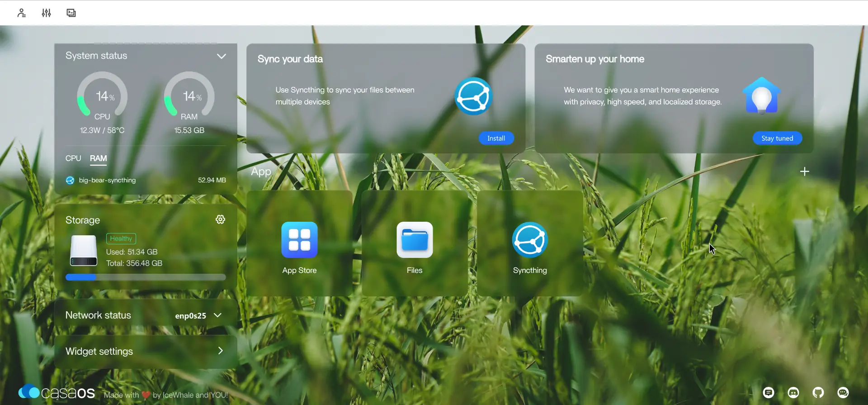This screenshot has height=405, width=868.
Task: Open the dashboard settings sliders icon
Action: point(46,13)
